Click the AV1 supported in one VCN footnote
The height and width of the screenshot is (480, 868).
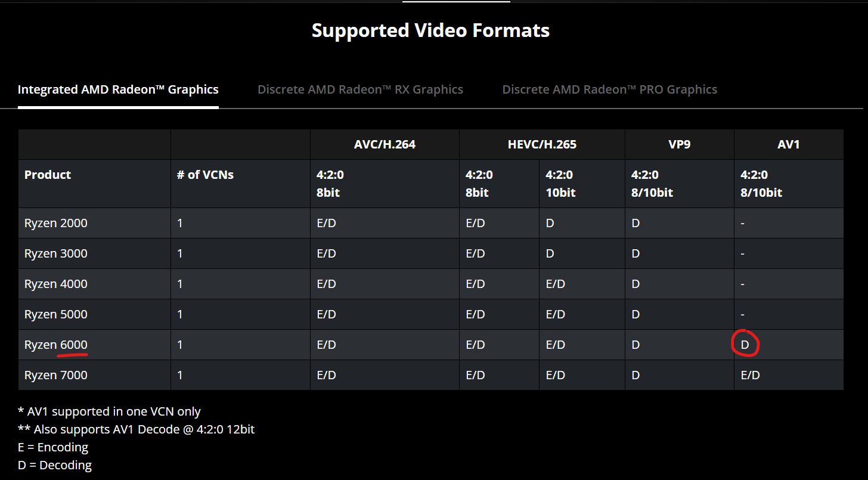pos(109,411)
